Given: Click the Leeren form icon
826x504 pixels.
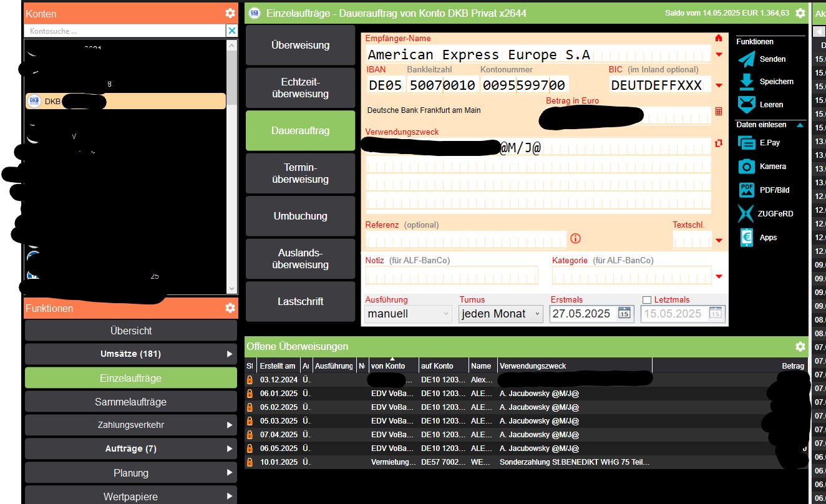Looking at the screenshot, I should (x=747, y=104).
